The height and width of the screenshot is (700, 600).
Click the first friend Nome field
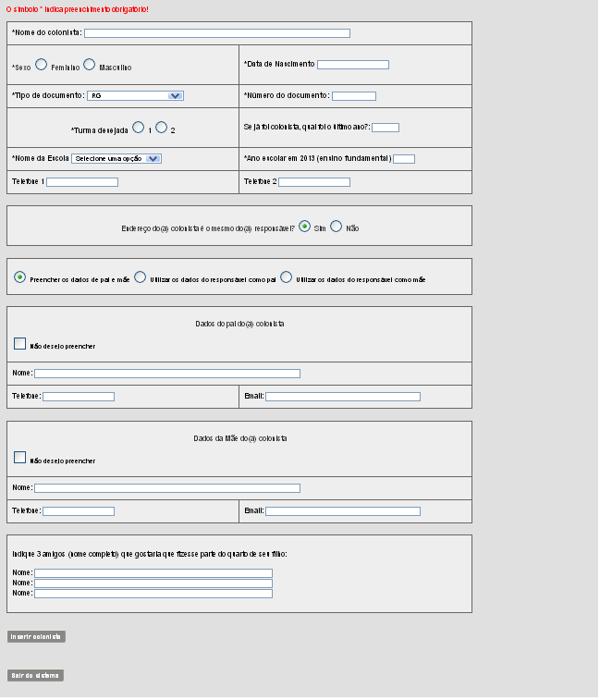coord(153,573)
